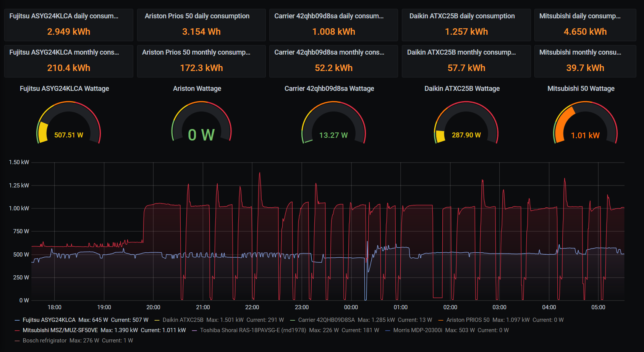The image size is (644, 352).
Task: Toggle Ariston PRIOS 50 series in legend
Action: [468, 320]
